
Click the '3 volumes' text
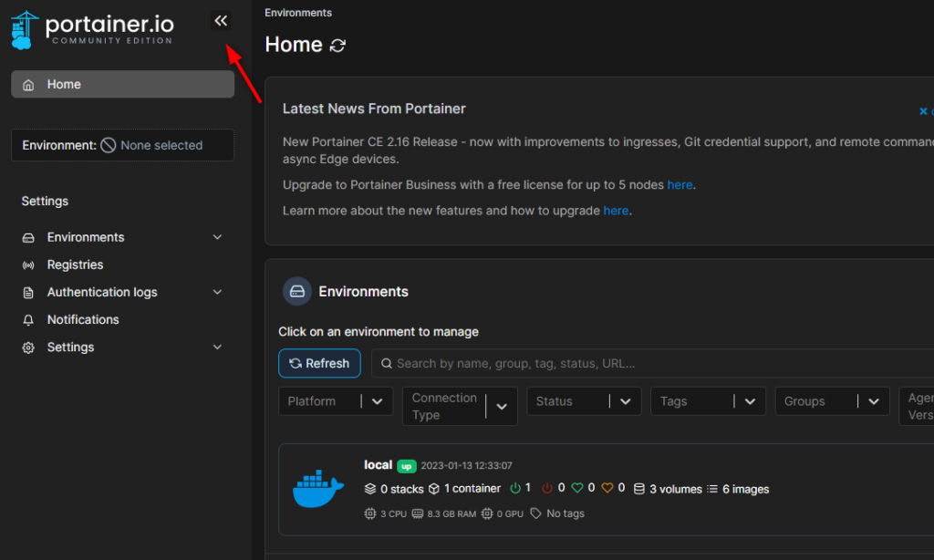click(676, 489)
